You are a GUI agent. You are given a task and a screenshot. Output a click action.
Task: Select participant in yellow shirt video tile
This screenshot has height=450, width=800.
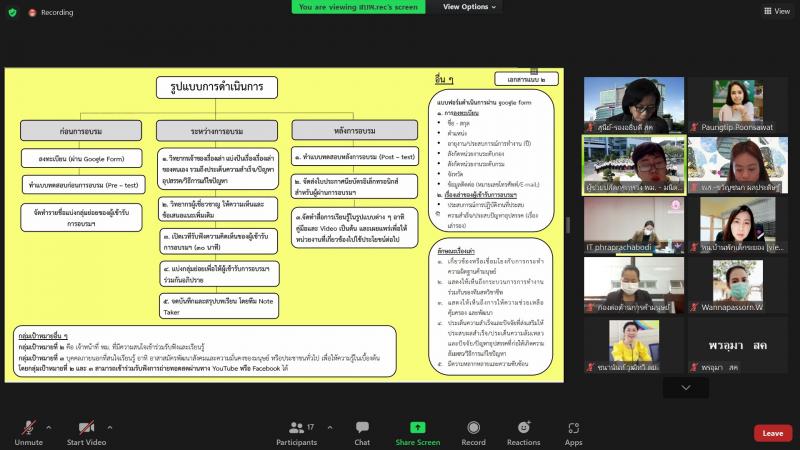pos(634,345)
